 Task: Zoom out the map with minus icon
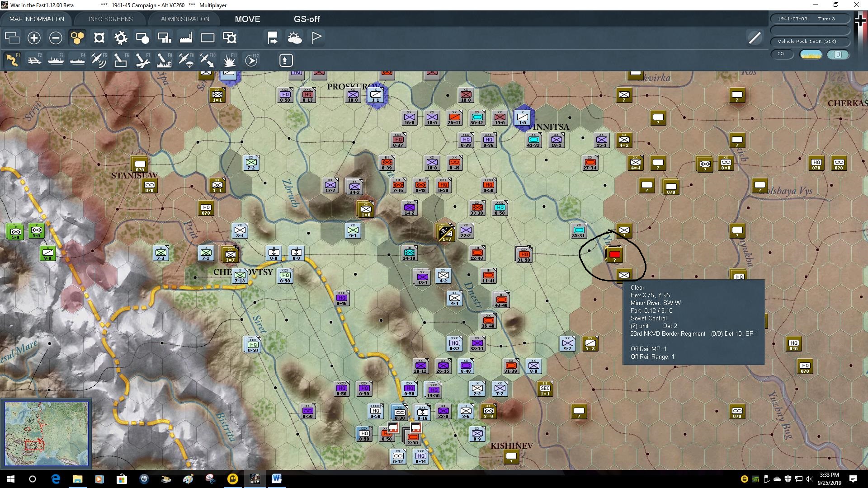pos(56,38)
